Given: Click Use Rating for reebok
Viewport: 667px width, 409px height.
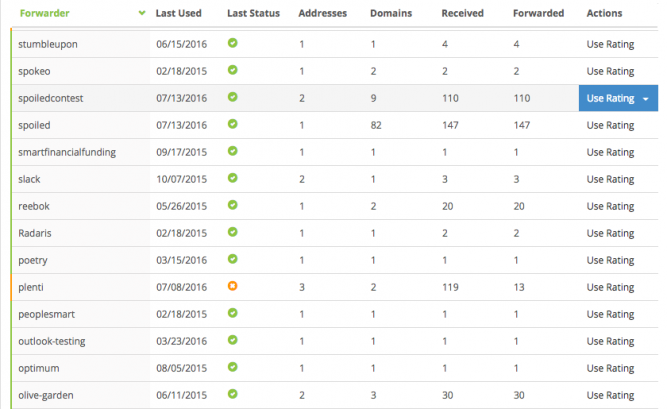Looking at the screenshot, I should pyautogui.click(x=610, y=206).
